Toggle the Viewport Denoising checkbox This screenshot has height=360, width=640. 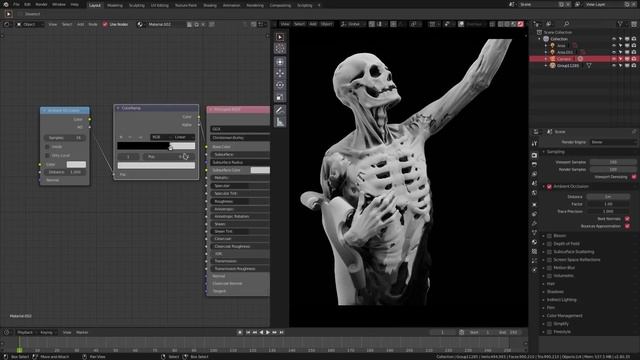634,177
